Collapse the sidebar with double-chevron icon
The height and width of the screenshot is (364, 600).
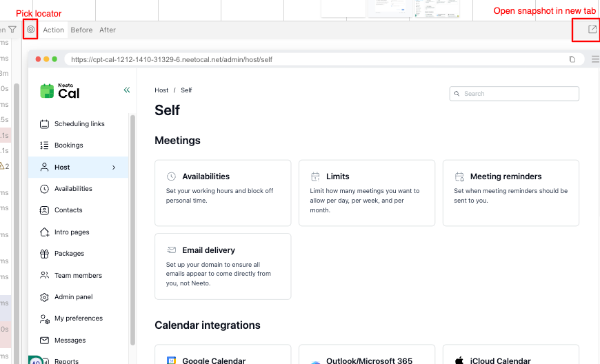[126, 90]
